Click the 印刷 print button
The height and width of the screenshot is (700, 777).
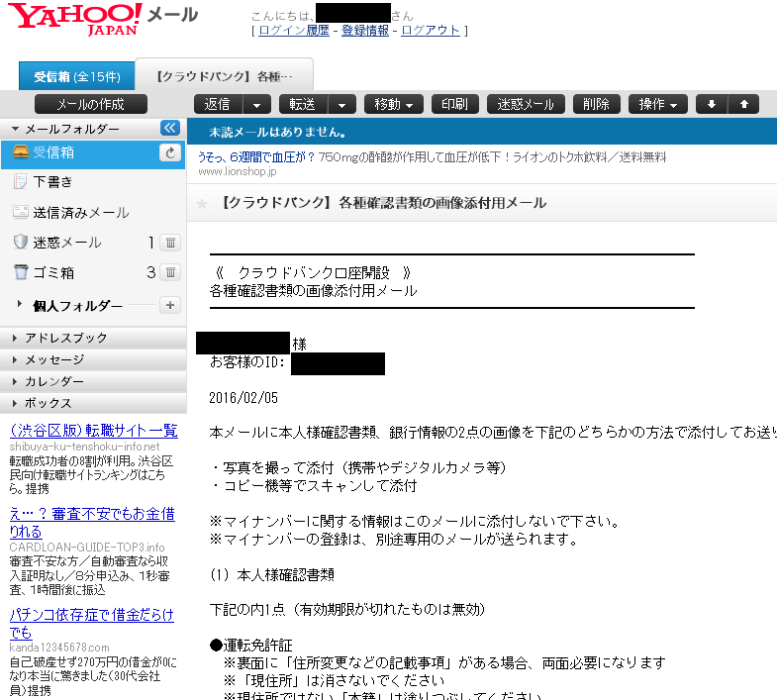(455, 104)
